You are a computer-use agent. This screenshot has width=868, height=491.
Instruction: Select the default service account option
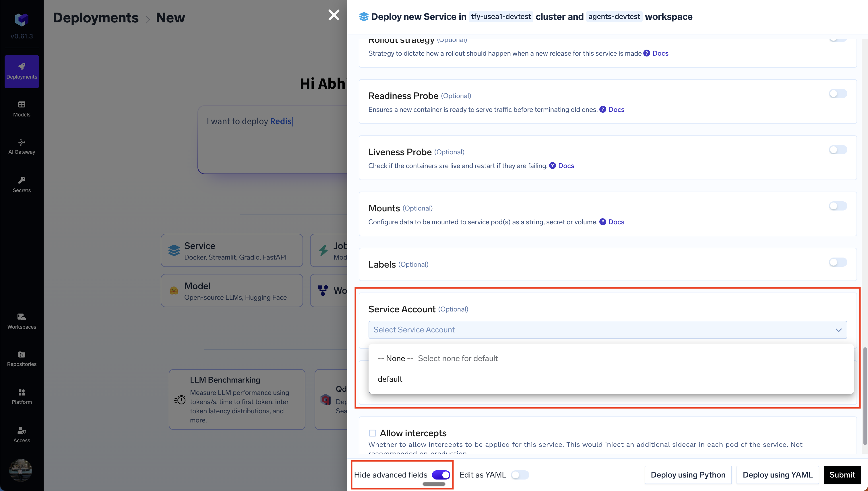611,379
